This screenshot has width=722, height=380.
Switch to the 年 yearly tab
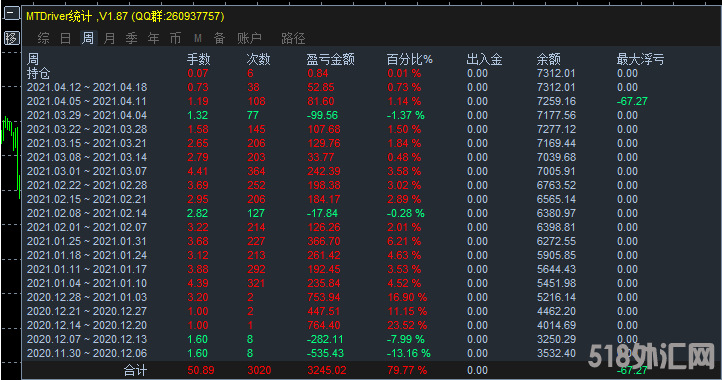[x=154, y=38]
